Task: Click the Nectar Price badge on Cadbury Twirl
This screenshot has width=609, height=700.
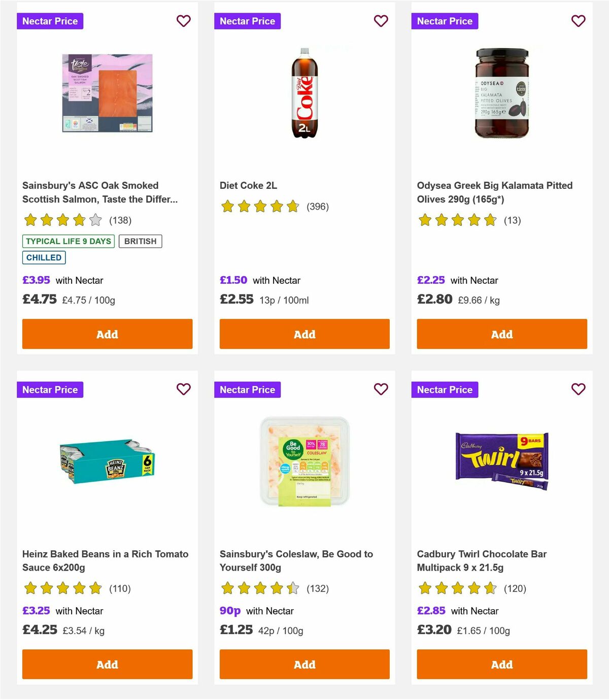Action: [x=445, y=389]
